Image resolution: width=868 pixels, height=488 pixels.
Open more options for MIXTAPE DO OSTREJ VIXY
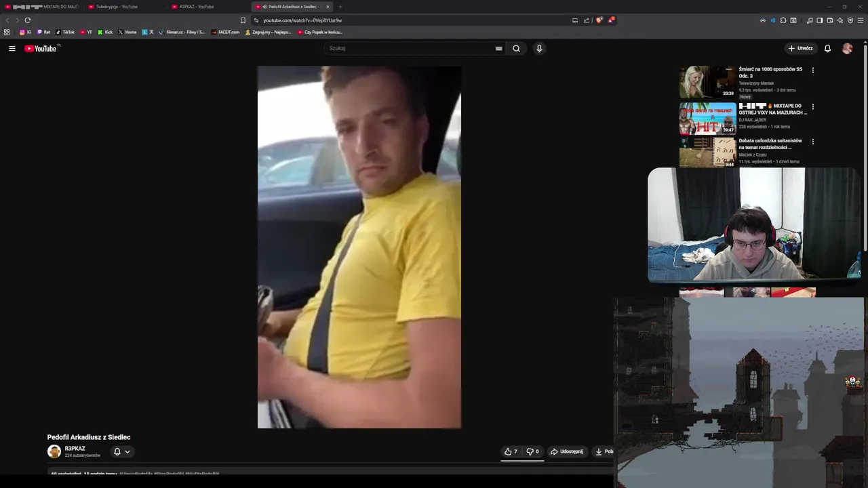812,106
